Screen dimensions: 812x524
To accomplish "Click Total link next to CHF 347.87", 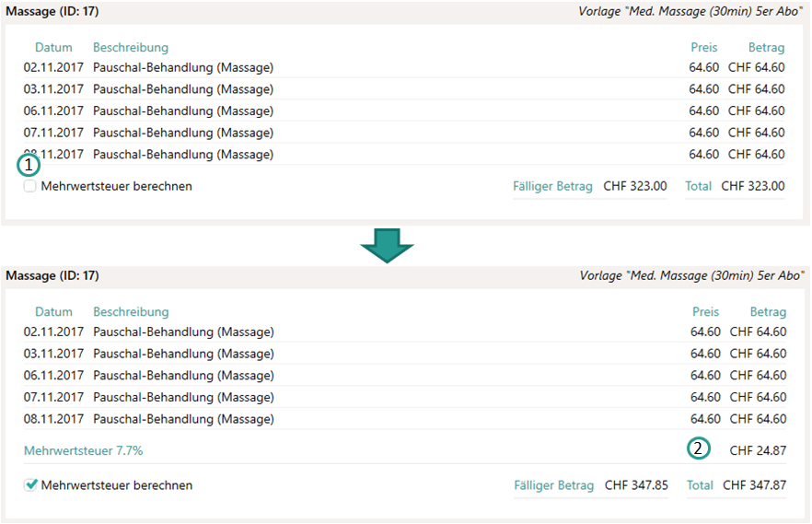I will click(700, 485).
